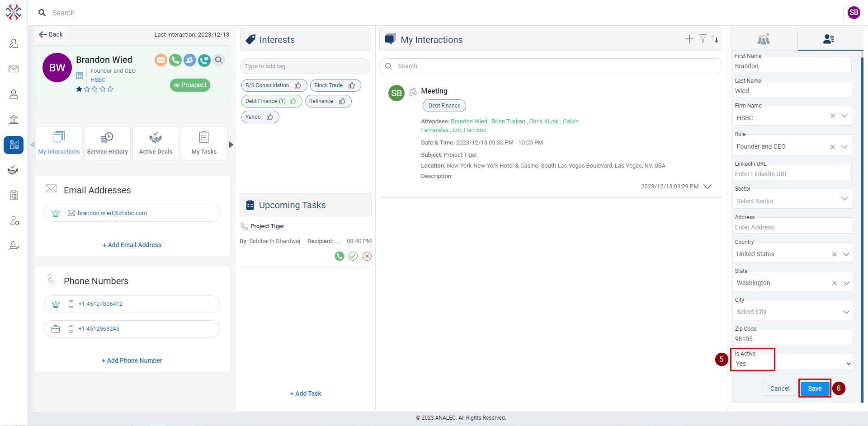Click the blue meeting people icon
This screenshot has height=426, width=868.
tap(190, 60)
